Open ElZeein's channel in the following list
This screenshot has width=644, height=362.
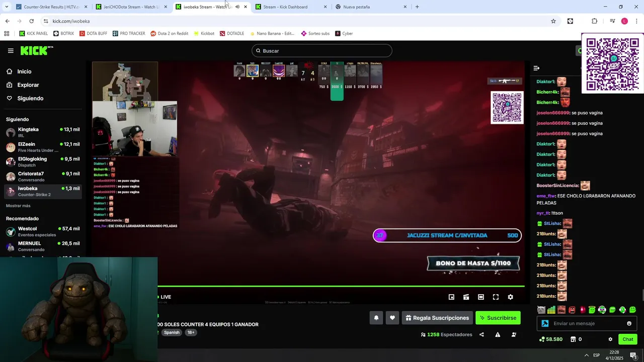pyautogui.click(x=43, y=147)
